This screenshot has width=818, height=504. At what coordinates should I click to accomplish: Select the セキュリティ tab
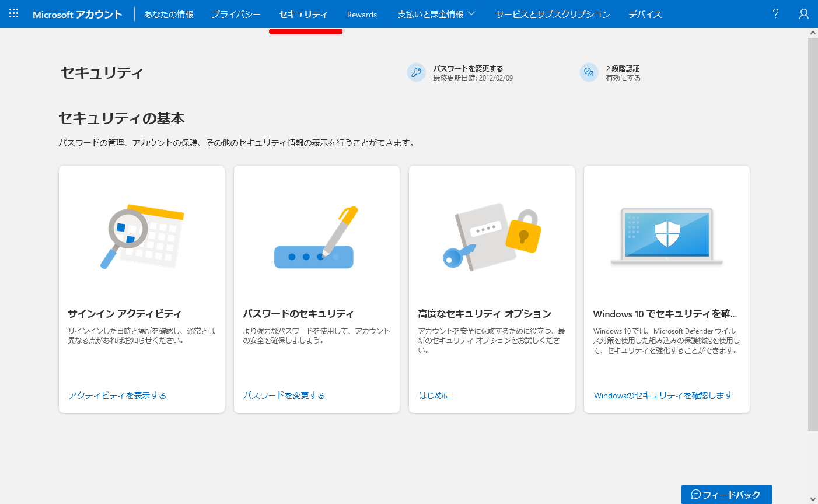(x=303, y=14)
